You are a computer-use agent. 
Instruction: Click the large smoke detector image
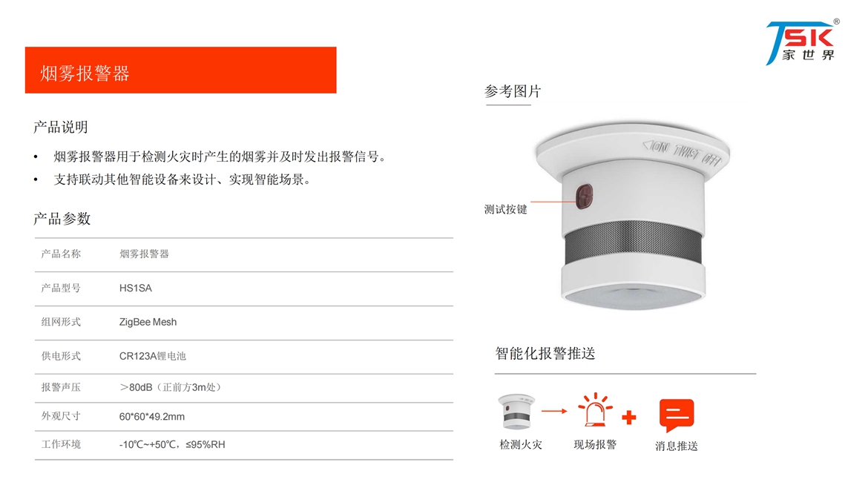pos(633,216)
